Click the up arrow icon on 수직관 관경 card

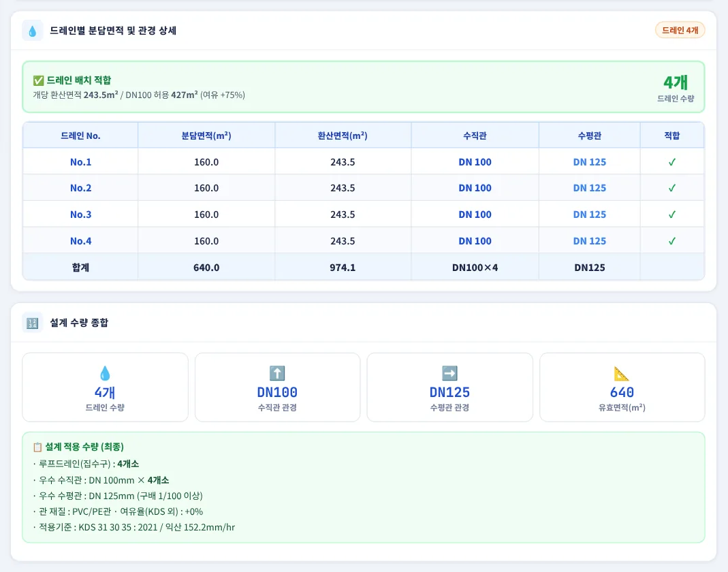point(277,373)
